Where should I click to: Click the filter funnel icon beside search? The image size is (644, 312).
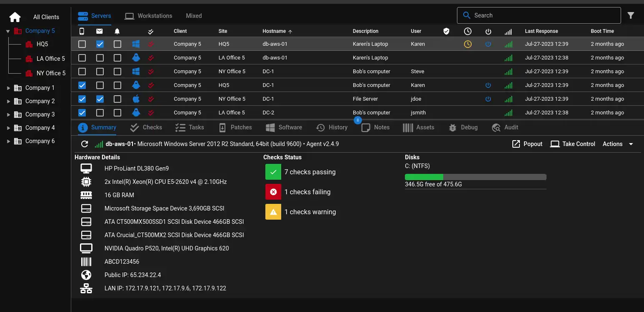tap(631, 15)
